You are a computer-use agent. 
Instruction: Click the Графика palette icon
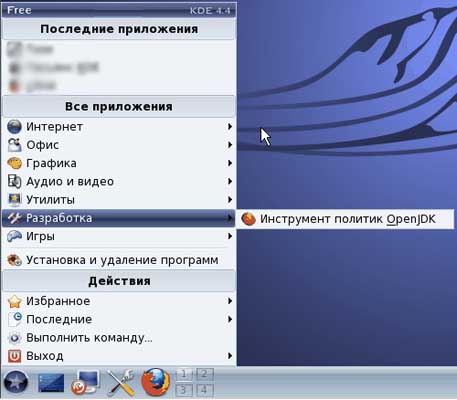14,163
